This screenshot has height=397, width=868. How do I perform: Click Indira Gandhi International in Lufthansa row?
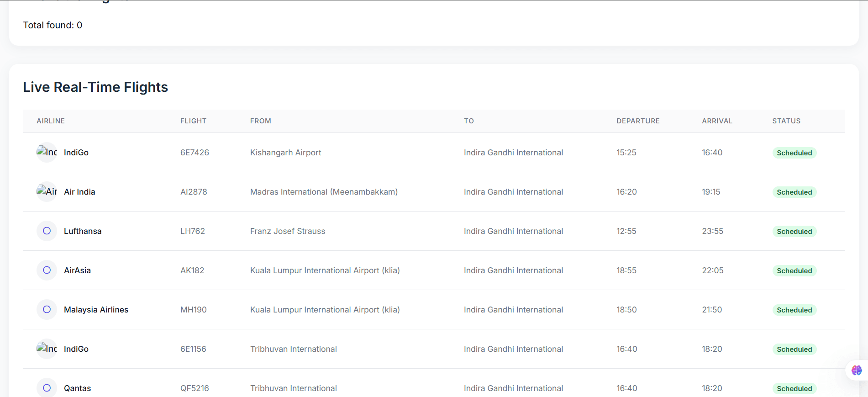513,231
